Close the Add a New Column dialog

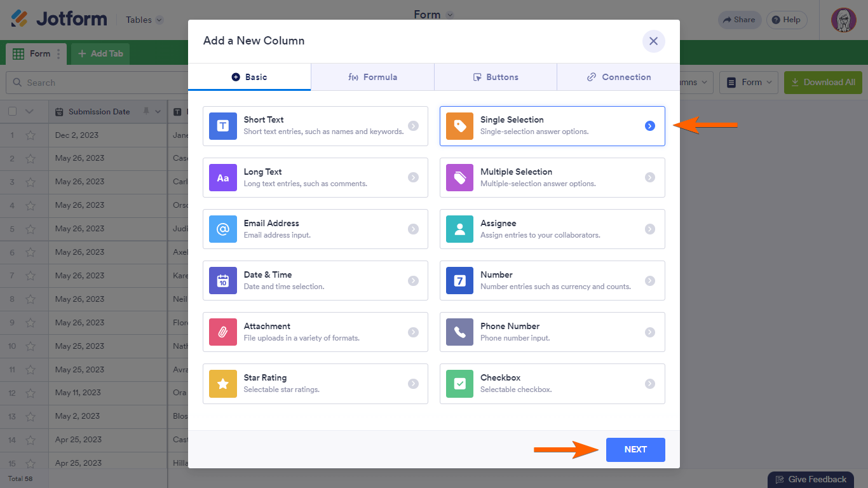(654, 41)
